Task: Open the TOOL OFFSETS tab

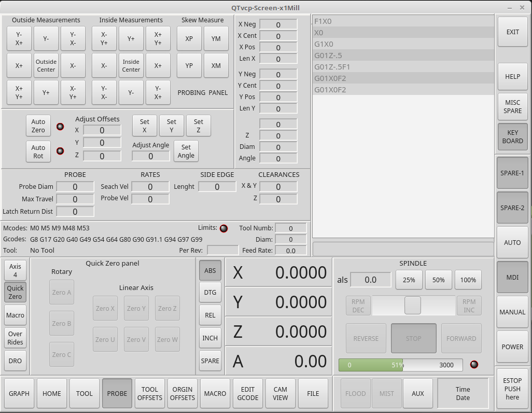Action: [x=150, y=394]
